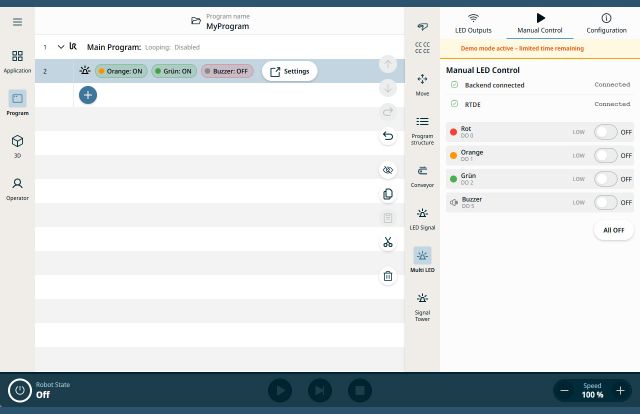
Task: Open the 3D view
Action: coord(17,146)
